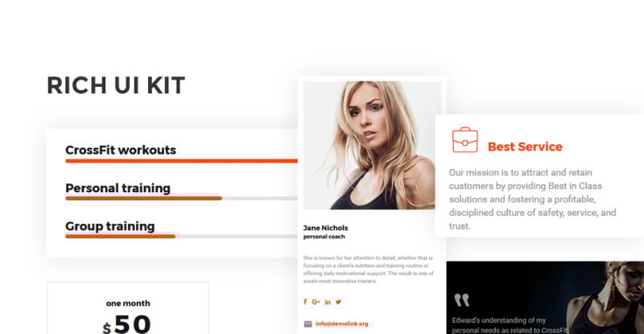This screenshot has width=644, height=334.
Task: Click the Group training progress bar
Action: (x=182, y=237)
